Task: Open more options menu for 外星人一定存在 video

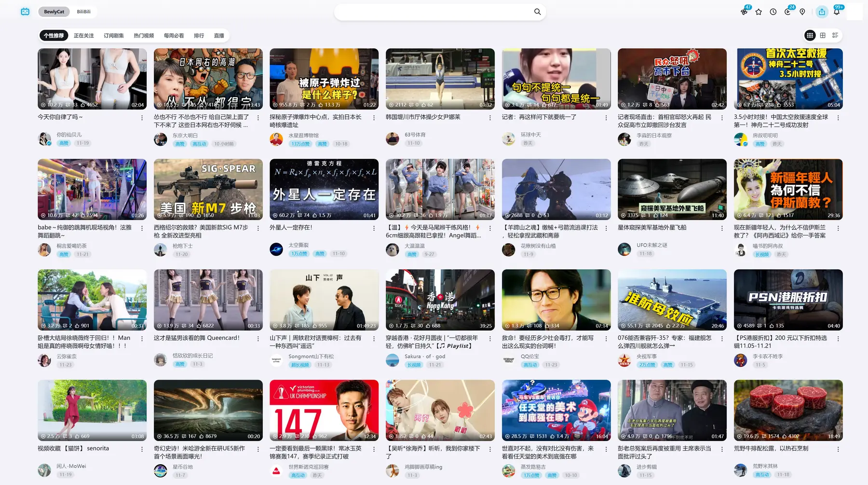Action: coord(374,228)
